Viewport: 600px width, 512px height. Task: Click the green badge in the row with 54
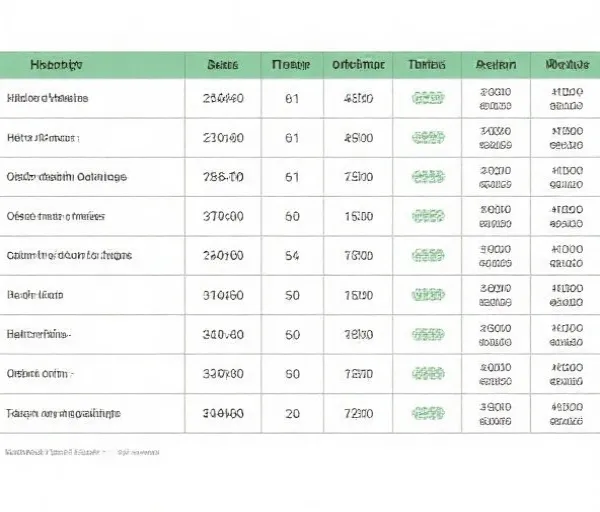(x=427, y=255)
